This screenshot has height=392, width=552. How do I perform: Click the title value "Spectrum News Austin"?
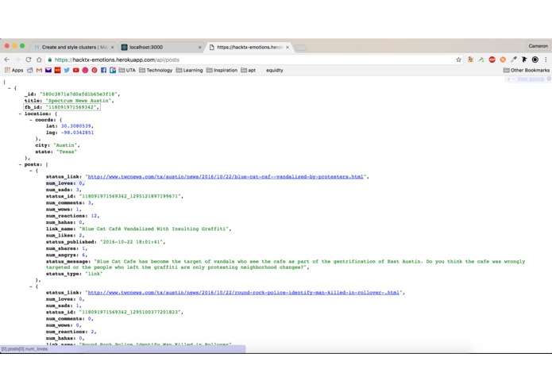(x=79, y=101)
